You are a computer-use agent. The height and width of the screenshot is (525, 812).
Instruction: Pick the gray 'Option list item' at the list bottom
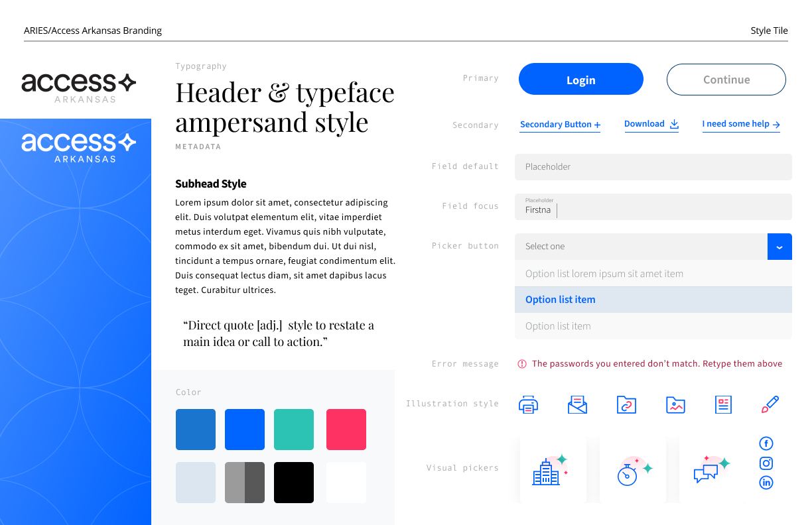[x=653, y=326]
